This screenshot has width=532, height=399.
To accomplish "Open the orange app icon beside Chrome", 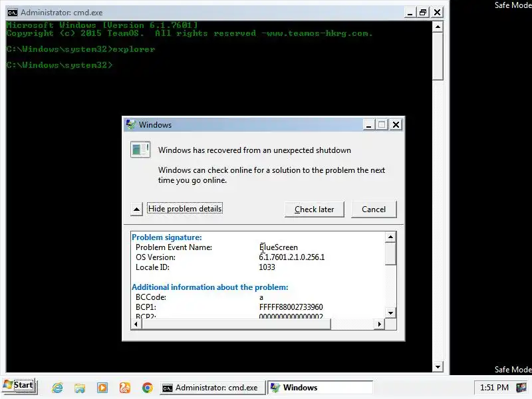I will [125, 388].
